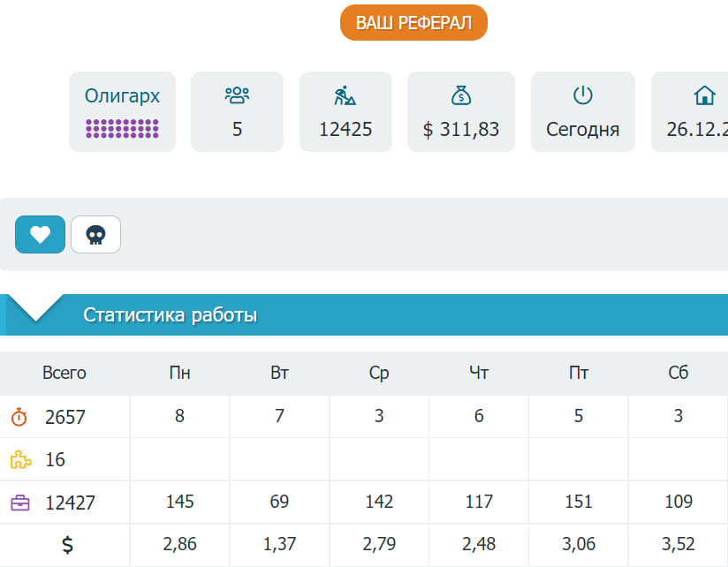Image resolution: width=728 pixels, height=567 pixels.
Task: Click the power last-activity icon
Action: pos(582,95)
